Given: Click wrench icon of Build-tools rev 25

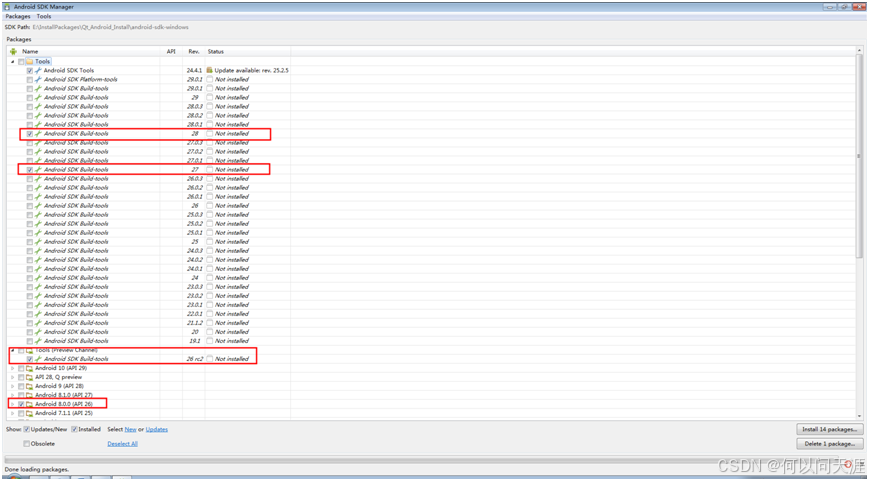Looking at the screenshot, I should coord(38,242).
